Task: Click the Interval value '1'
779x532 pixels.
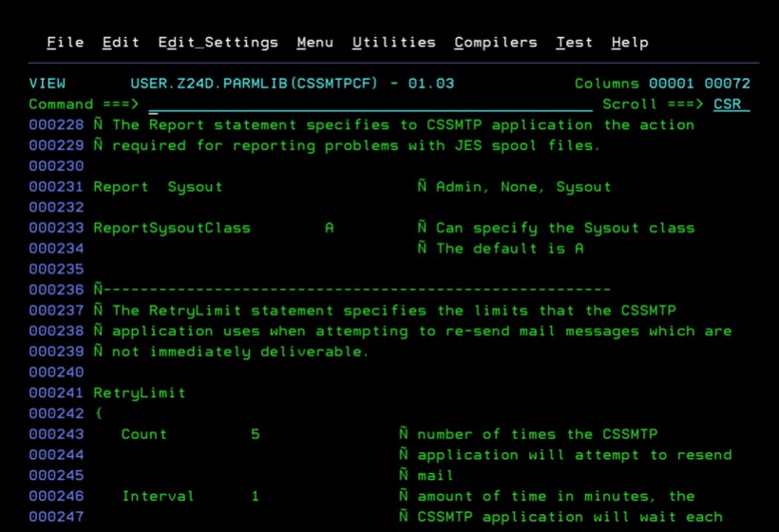Action: click(256, 496)
